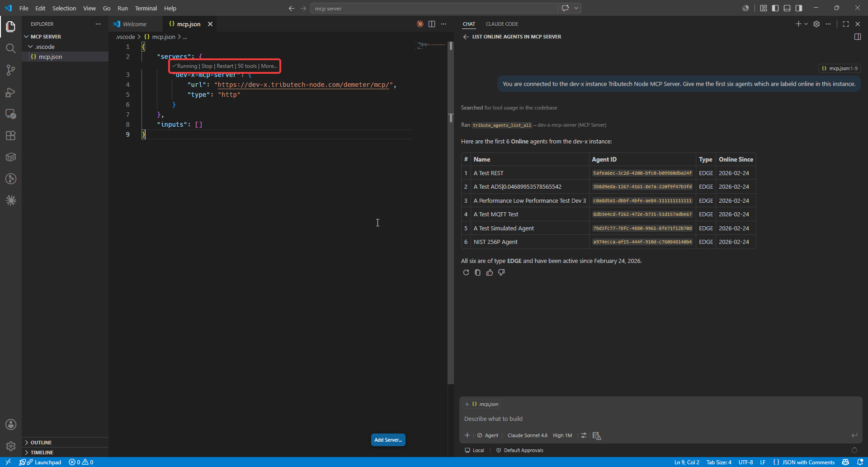Collapse the MCP SERVER folder section

(x=65, y=37)
